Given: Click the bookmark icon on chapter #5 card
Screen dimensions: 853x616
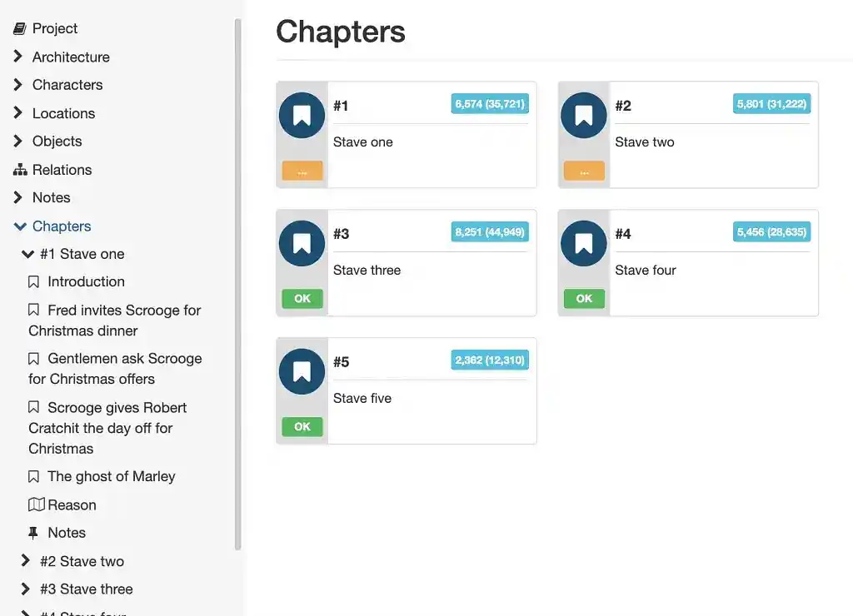Looking at the screenshot, I should pos(302,372).
